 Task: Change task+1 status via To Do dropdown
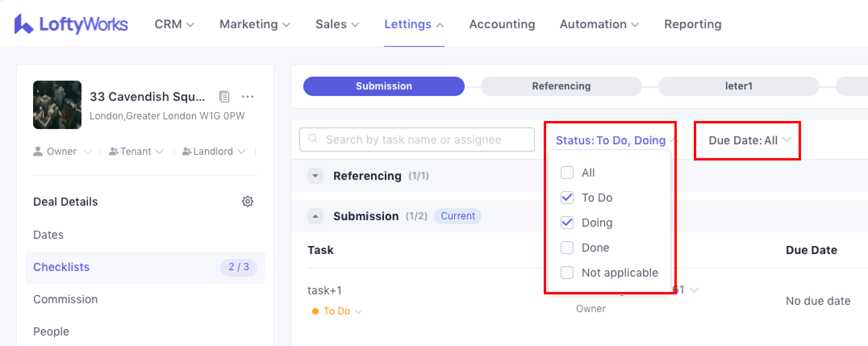(x=337, y=311)
